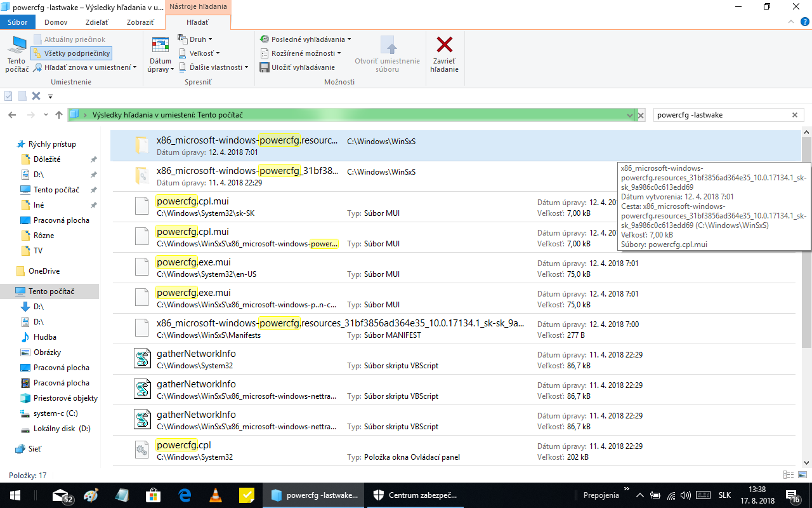Click the Tento počítač computer icon in the ribbon
The width and height of the screenshot is (812, 508).
click(x=16, y=46)
